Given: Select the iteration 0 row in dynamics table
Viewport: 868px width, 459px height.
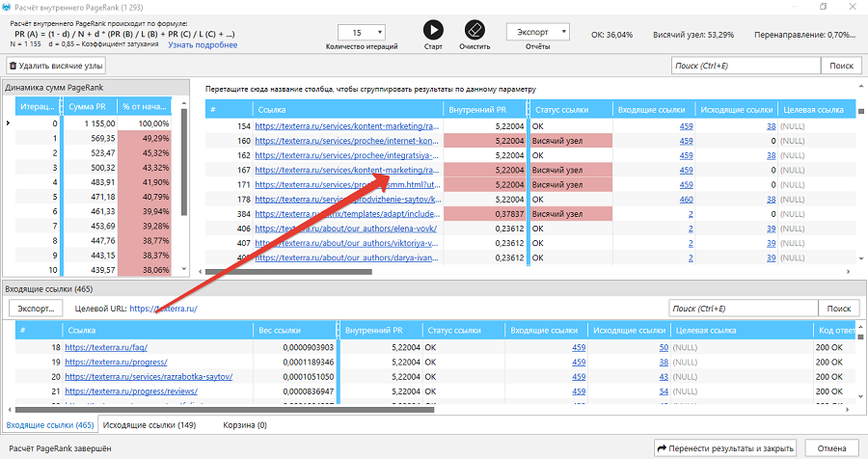Looking at the screenshot, I should pyautogui.click(x=93, y=123).
